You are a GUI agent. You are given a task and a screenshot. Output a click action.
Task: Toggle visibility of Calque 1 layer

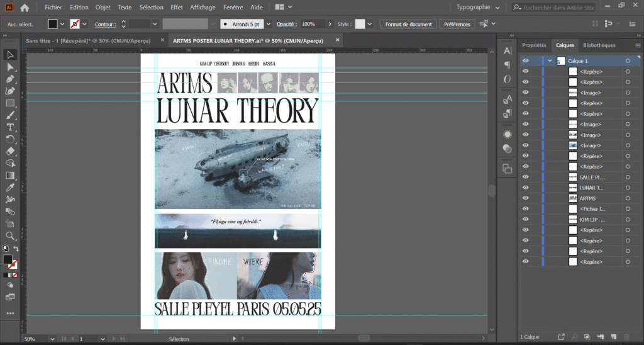[526, 61]
